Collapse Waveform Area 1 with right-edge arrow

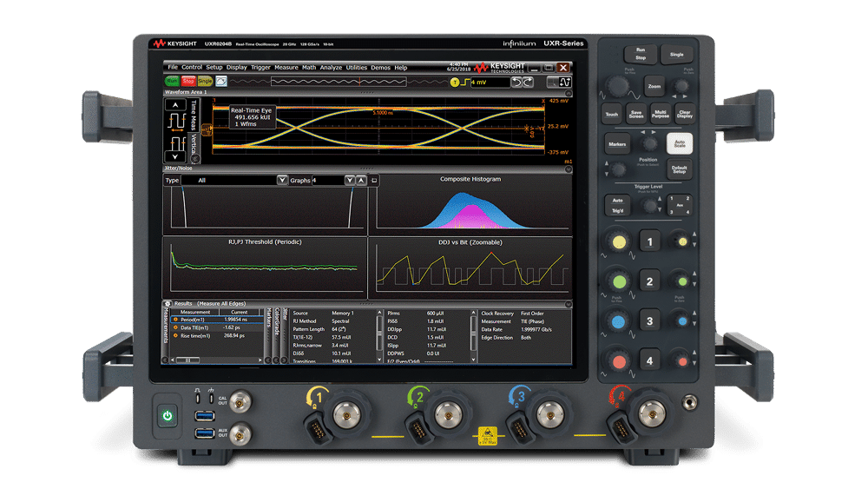click(x=568, y=93)
